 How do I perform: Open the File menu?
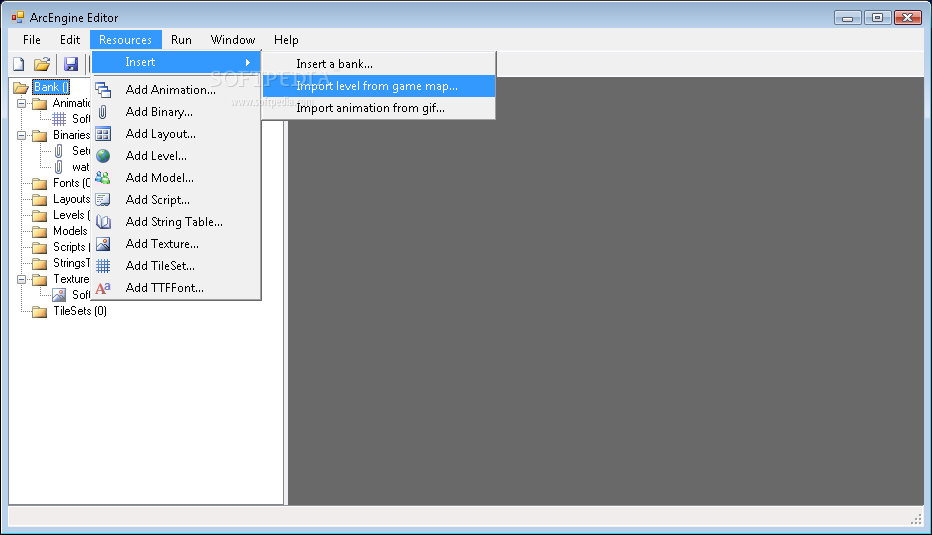[32, 40]
